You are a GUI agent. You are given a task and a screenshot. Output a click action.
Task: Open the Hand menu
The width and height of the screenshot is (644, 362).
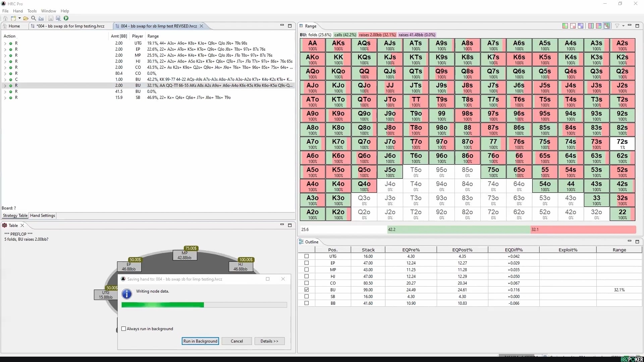(x=18, y=11)
